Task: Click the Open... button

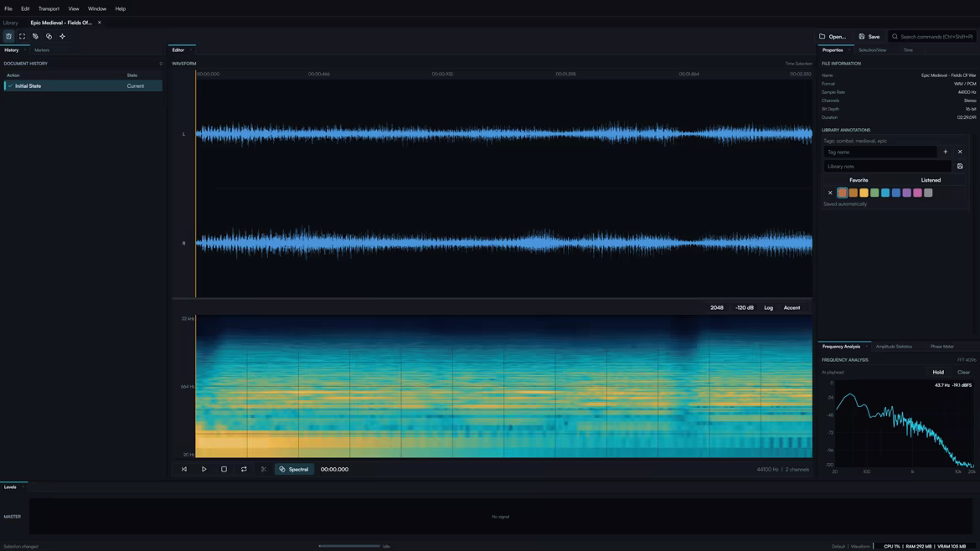Action: point(833,37)
